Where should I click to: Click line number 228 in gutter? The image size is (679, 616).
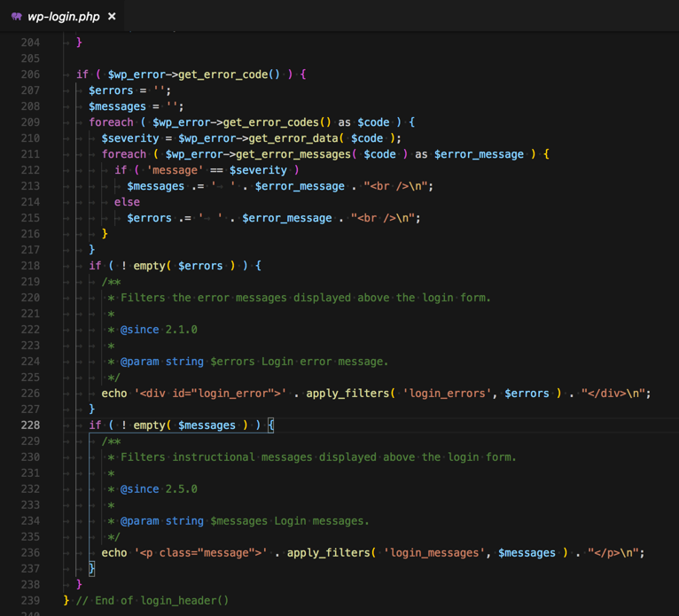[x=30, y=425]
